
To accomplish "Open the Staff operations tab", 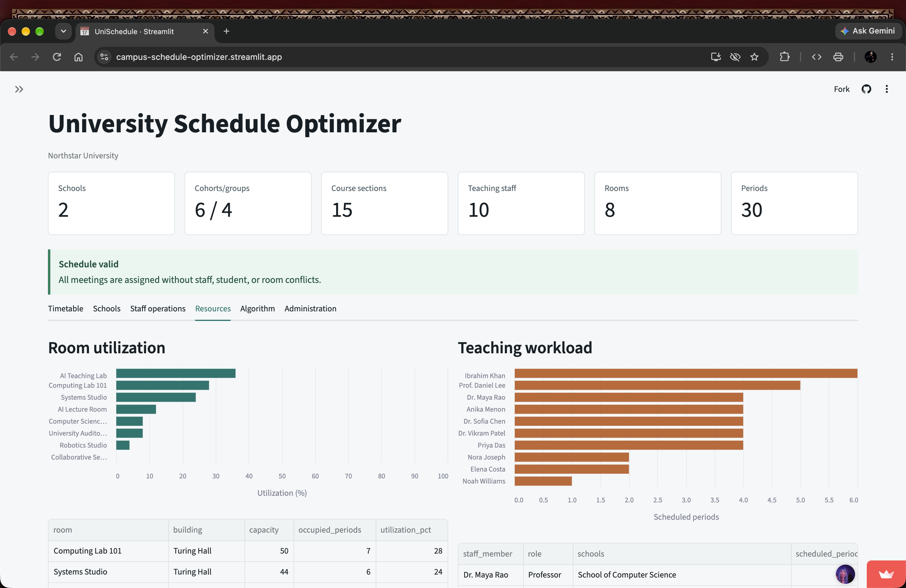I will 158,308.
